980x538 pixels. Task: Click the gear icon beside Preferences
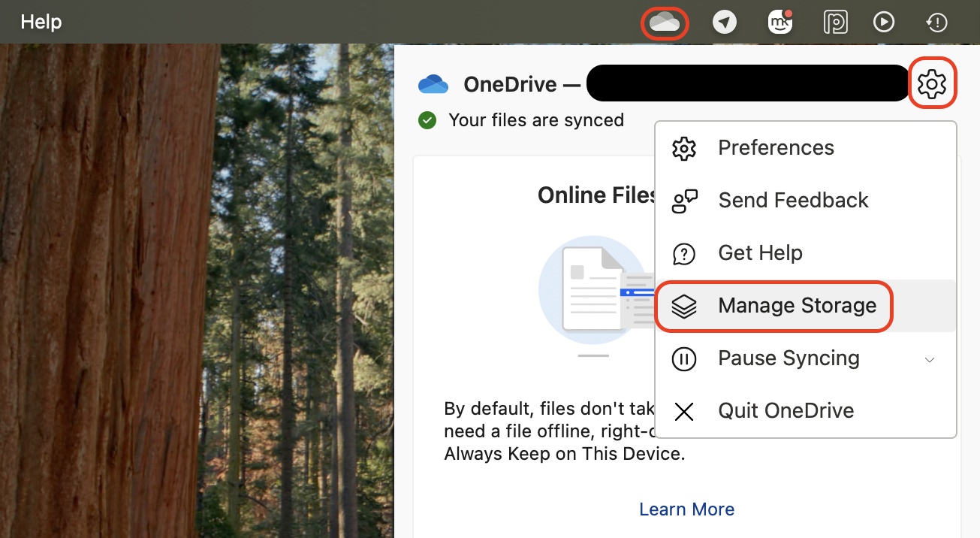[684, 148]
